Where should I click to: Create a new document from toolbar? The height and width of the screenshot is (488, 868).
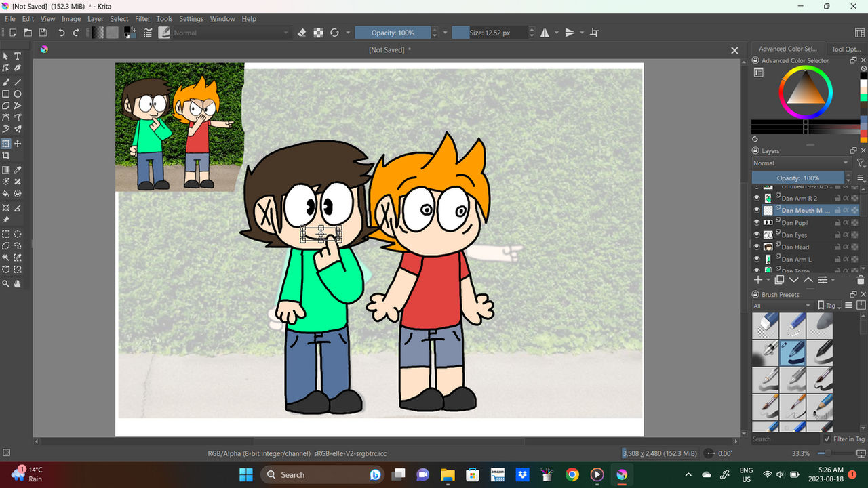13,33
